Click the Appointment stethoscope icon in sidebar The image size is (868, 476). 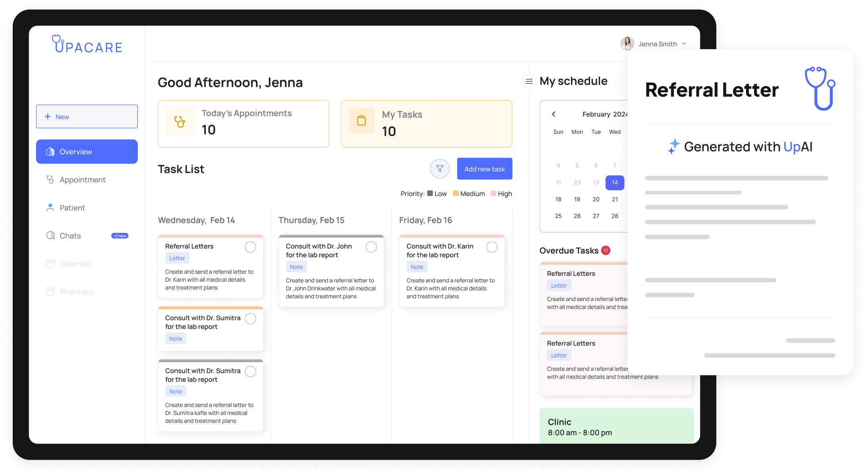pyautogui.click(x=50, y=180)
